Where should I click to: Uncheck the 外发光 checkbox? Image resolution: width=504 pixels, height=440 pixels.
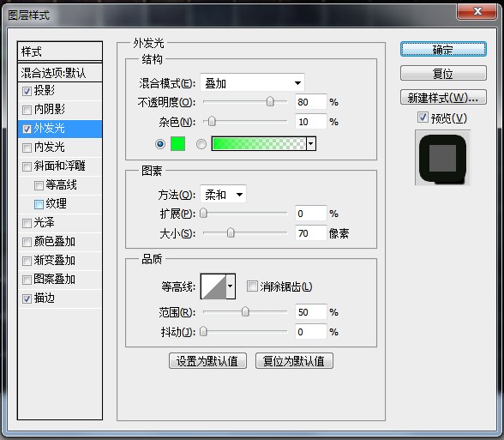pos(27,129)
